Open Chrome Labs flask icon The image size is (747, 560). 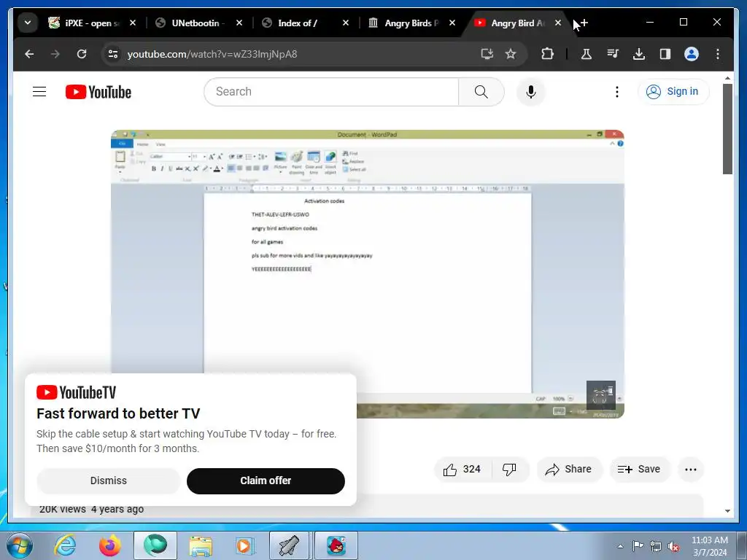tap(587, 54)
